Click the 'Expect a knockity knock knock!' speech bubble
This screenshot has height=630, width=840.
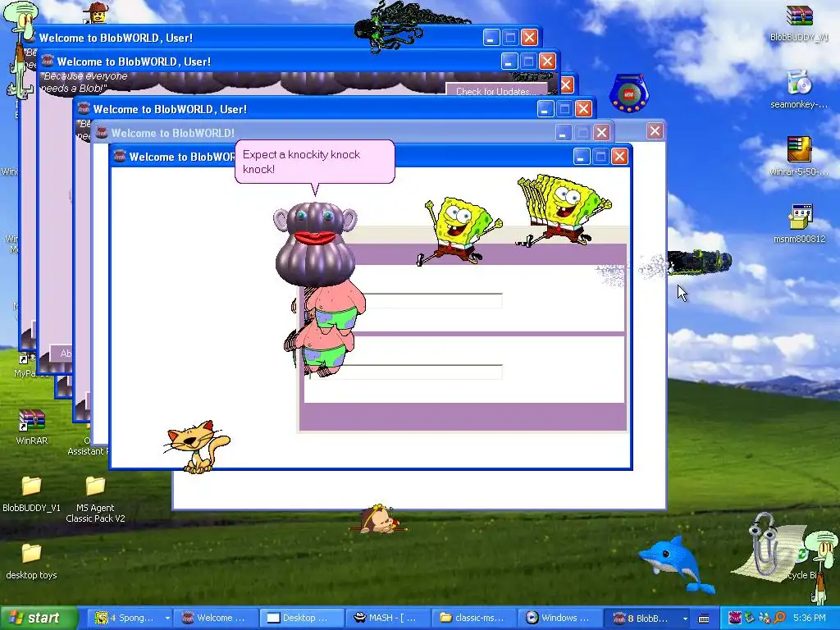coord(315,162)
